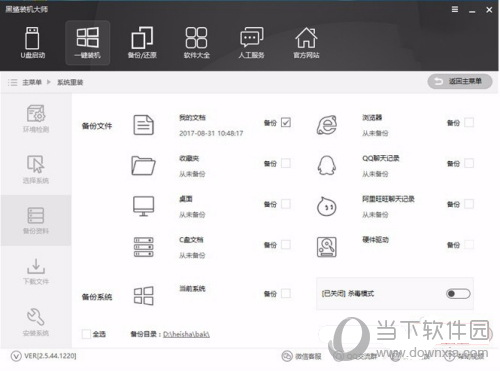Click the 2017-08-31 10:48:17 backup timestamp
Image resolution: width=500 pixels, height=371 pixels.
point(211,133)
